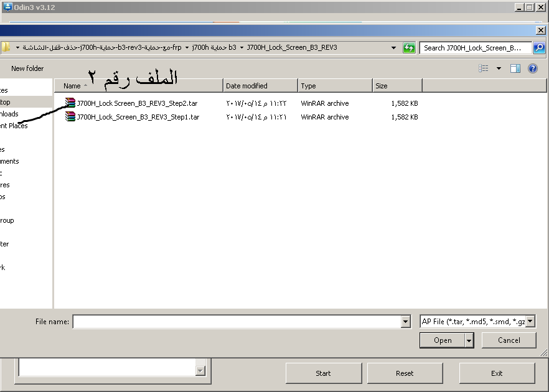549x392 pixels.
Task: Click Start in the Odin3 window
Action: (x=324, y=373)
